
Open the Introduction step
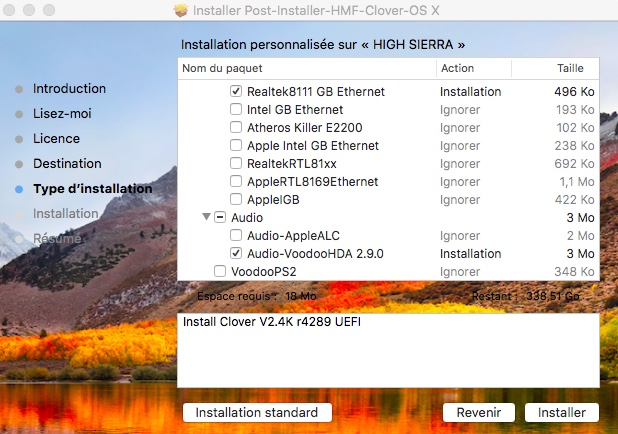[x=69, y=89]
